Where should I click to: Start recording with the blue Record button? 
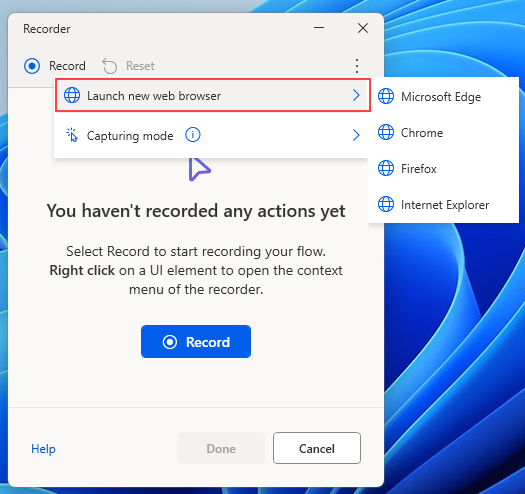point(196,342)
